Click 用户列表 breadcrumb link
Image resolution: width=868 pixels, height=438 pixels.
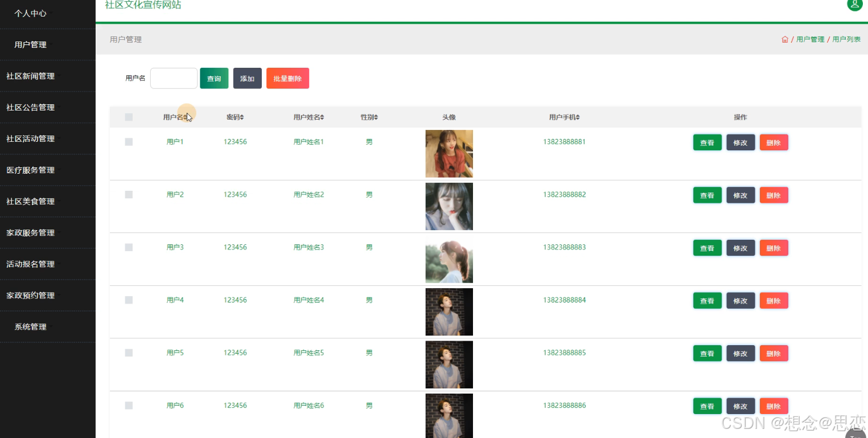[846, 39]
